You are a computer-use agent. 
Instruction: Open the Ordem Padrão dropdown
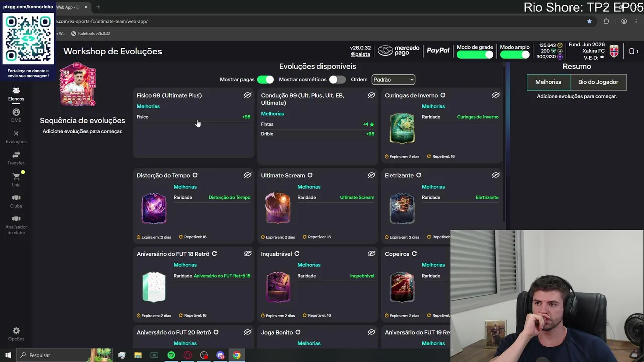[x=393, y=80]
